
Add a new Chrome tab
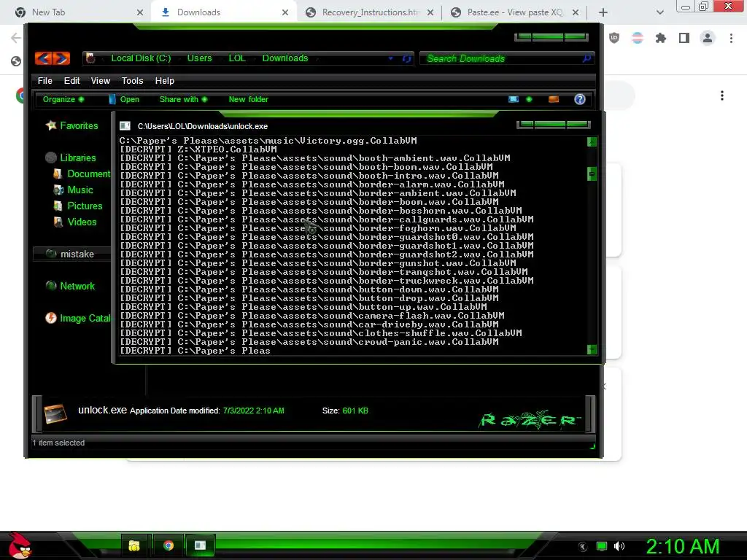[x=603, y=12]
